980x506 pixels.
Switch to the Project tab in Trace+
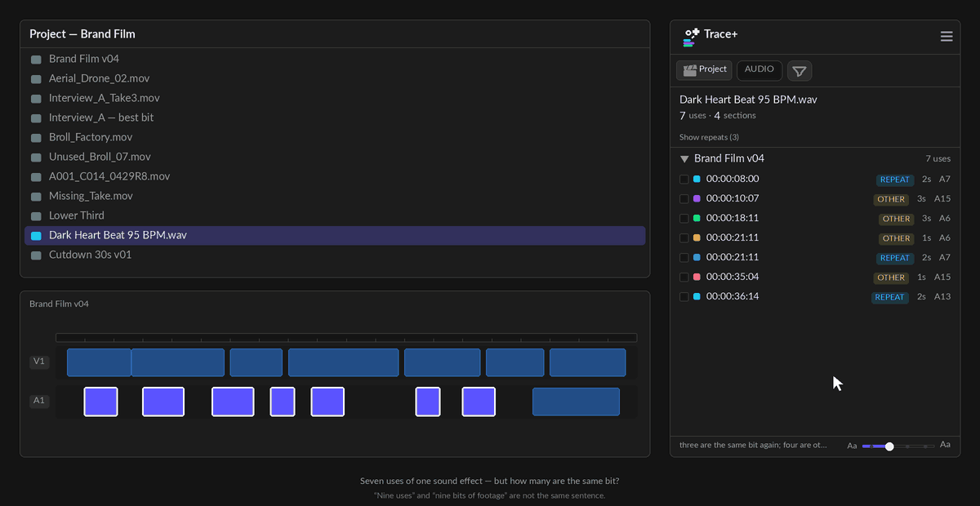[704, 70]
